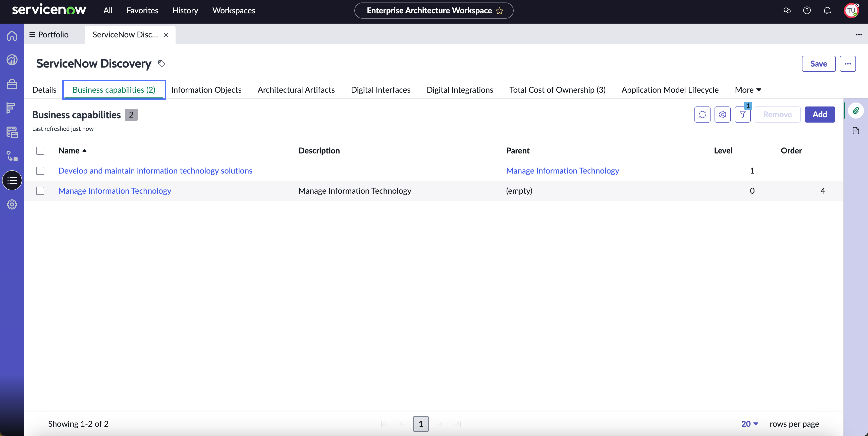This screenshot has width=868, height=436.
Task: Open the notifications bell icon
Action: click(x=827, y=11)
